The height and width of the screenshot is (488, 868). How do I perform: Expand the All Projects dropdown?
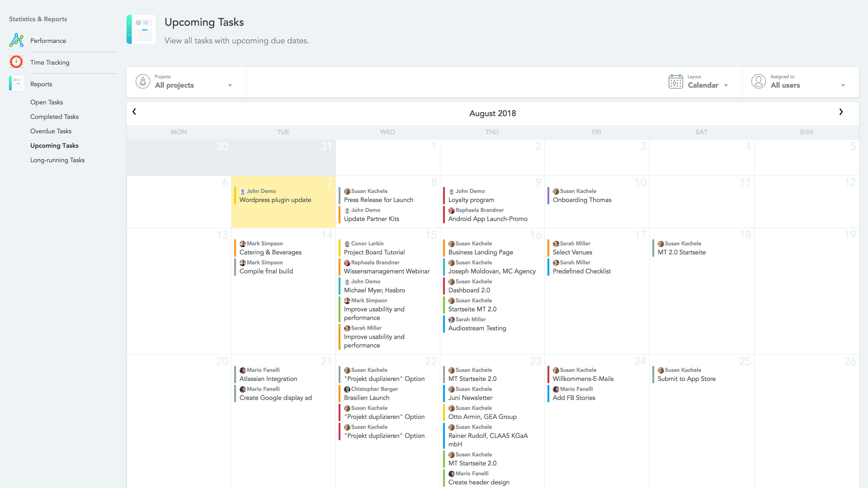coord(230,85)
